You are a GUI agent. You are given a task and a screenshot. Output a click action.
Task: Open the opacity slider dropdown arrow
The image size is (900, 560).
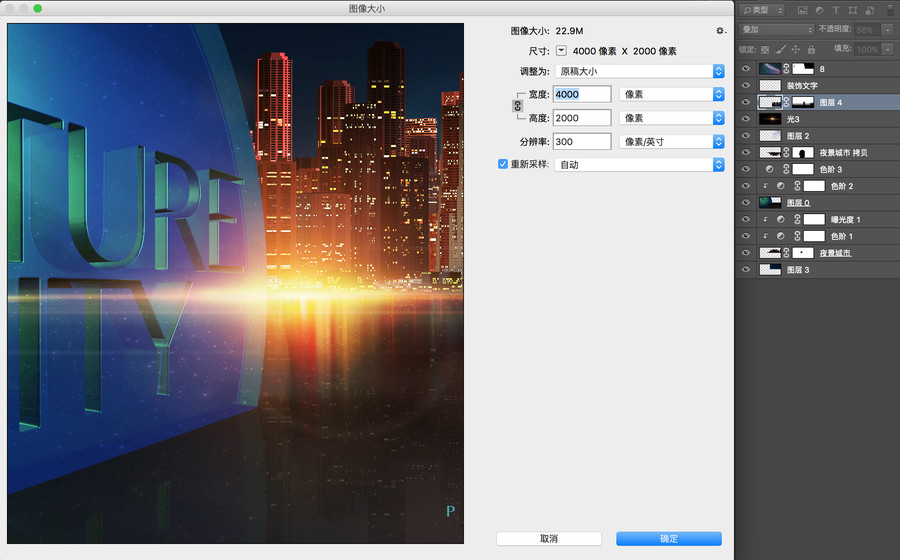point(888,29)
